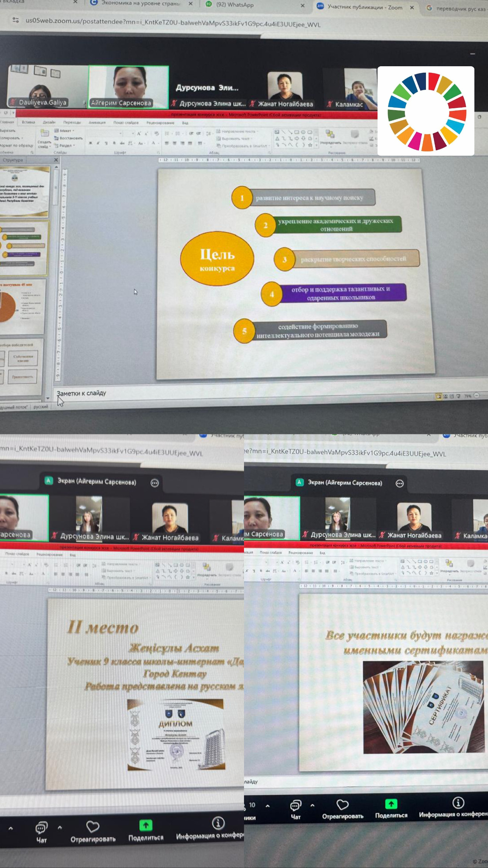Expand the chevron next to participants count 10
The height and width of the screenshot is (868, 488).
click(x=267, y=805)
